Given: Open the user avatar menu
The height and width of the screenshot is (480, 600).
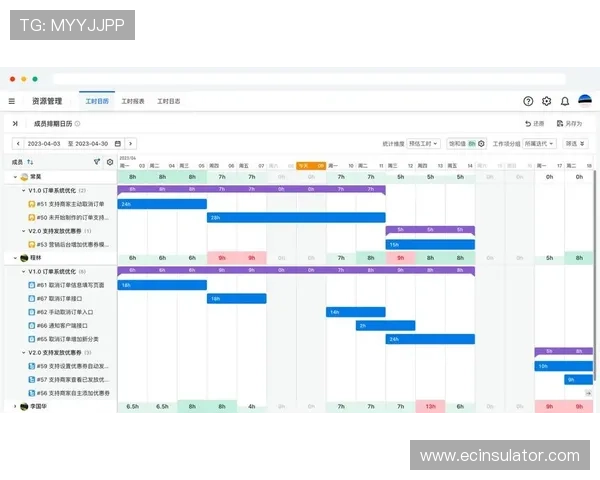Looking at the screenshot, I should pyautogui.click(x=585, y=101).
